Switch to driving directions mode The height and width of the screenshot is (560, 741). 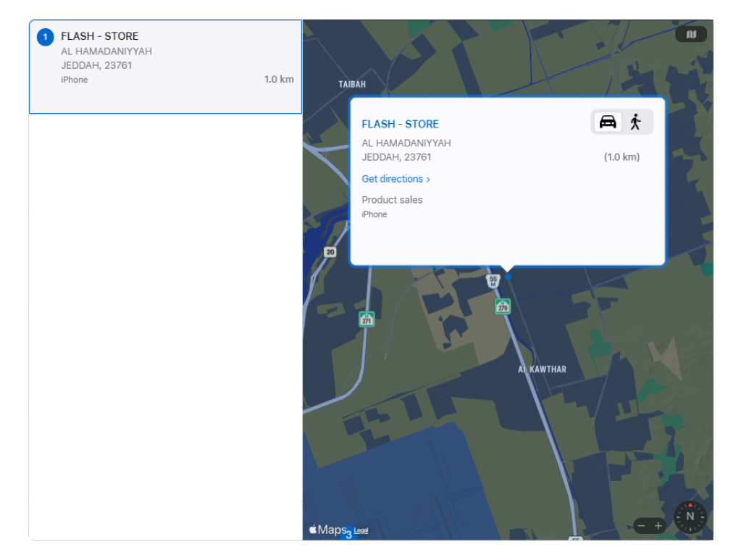tap(608, 122)
